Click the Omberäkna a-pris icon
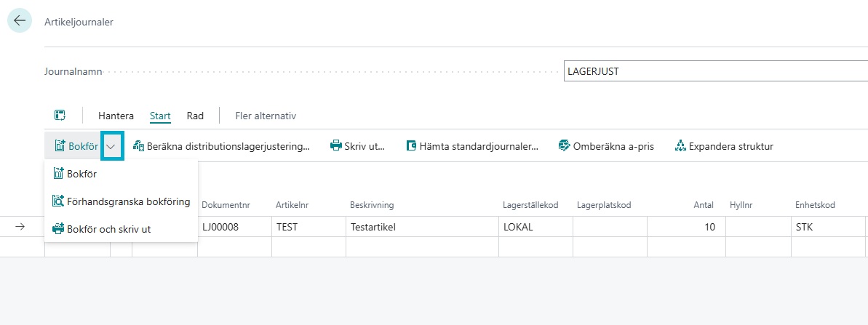This screenshot has width=868, height=325. point(564,146)
